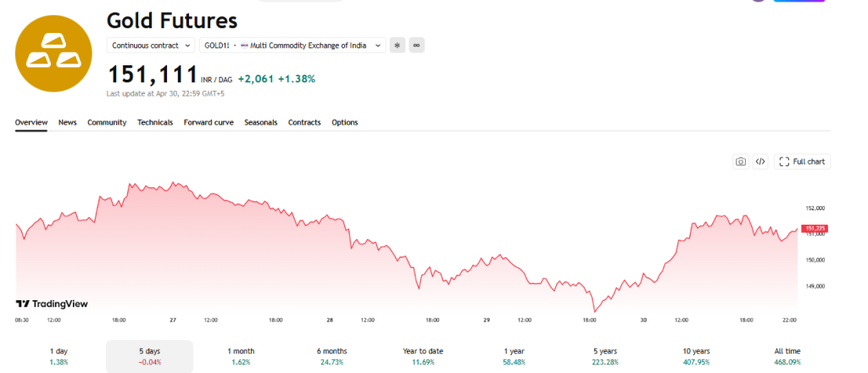
Task: Click the Gold Futures heading
Action: [172, 20]
